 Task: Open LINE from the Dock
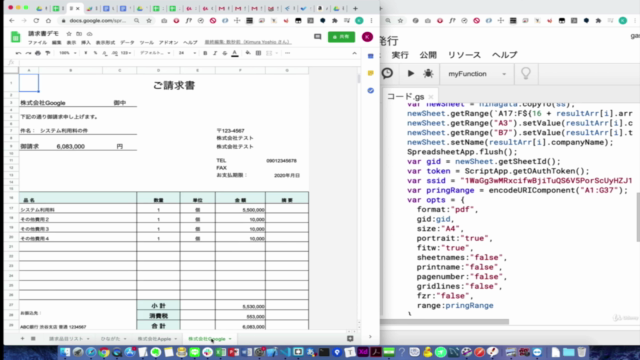tap(195, 352)
